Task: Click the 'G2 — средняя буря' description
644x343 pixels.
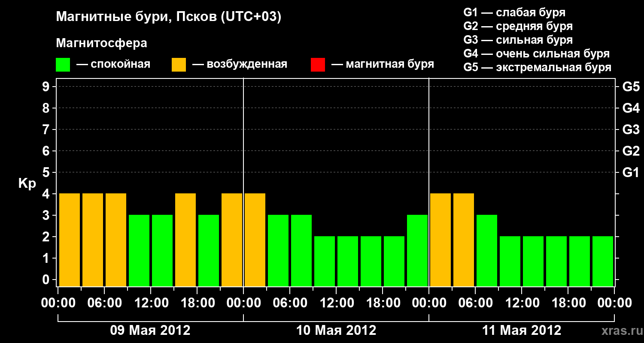Action: (x=518, y=26)
